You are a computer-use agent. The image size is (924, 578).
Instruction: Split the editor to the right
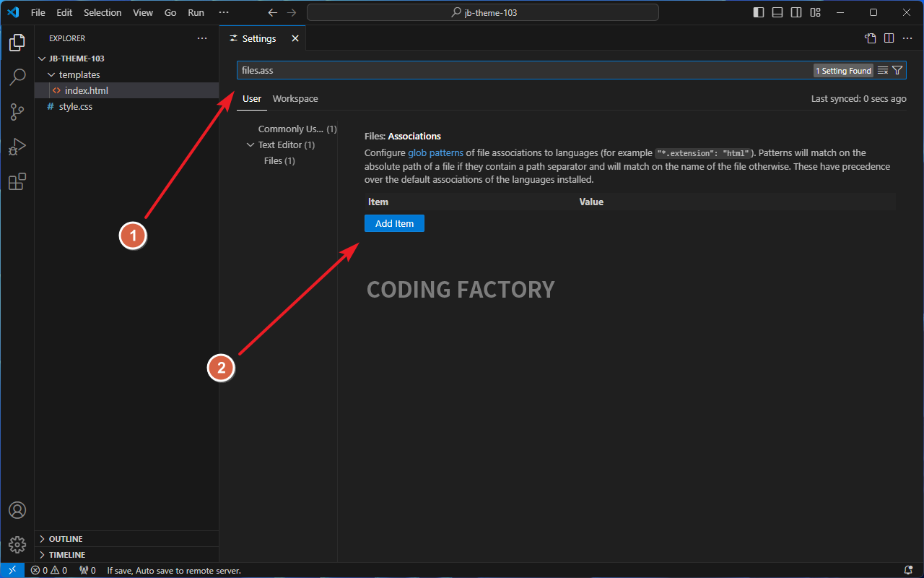tap(889, 38)
